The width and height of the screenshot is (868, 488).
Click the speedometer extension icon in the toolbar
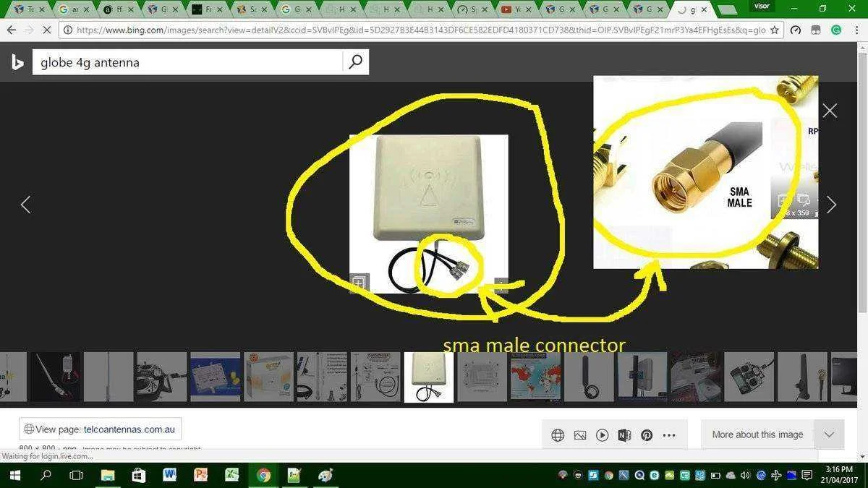pos(796,30)
